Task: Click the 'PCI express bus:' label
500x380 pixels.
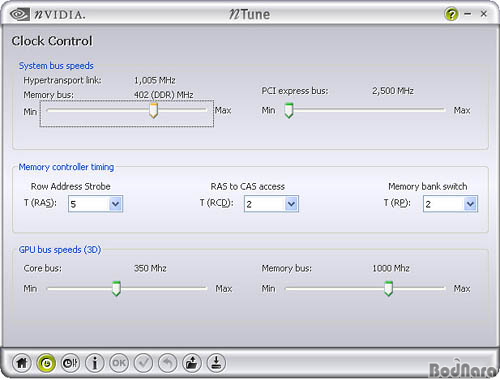Action: [295, 91]
